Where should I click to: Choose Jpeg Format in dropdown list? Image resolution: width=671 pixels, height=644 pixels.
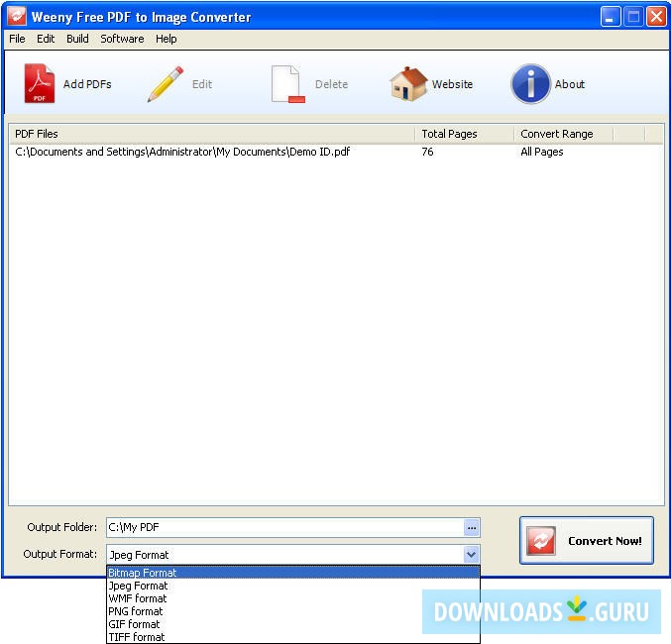click(x=293, y=586)
